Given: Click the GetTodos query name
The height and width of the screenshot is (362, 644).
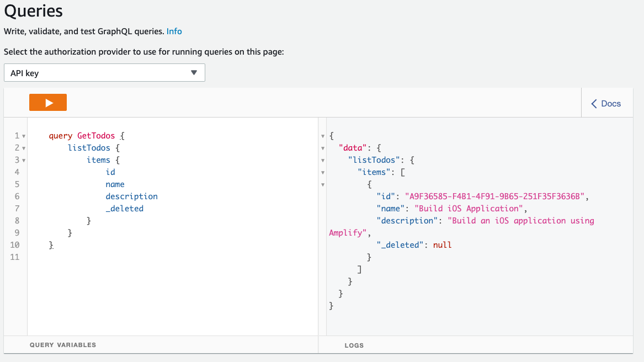Looking at the screenshot, I should coord(96,136).
